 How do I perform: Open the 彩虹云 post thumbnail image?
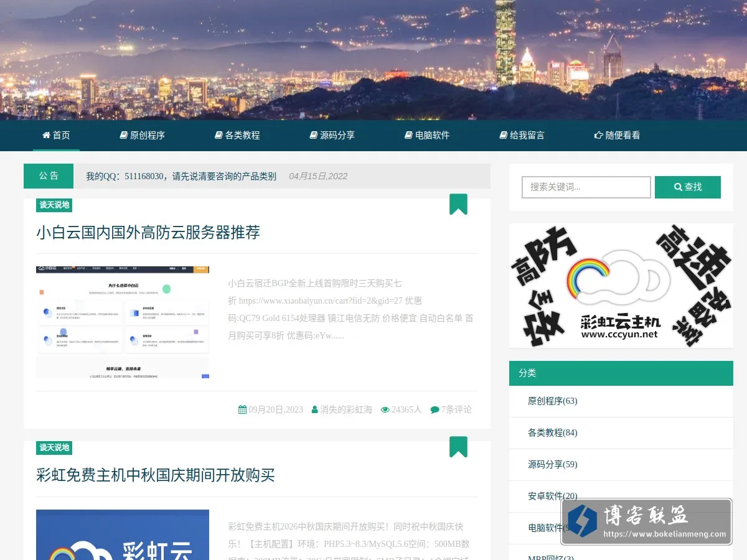click(123, 534)
